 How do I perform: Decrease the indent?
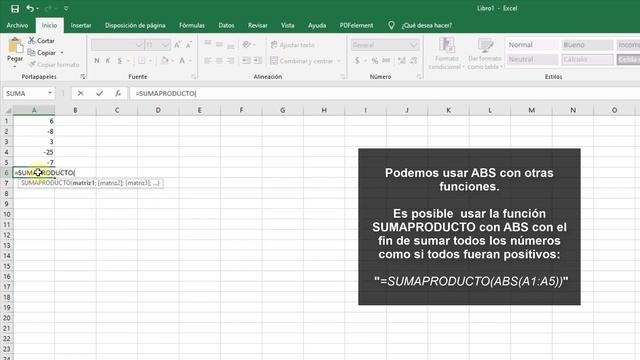[x=246, y=60]
